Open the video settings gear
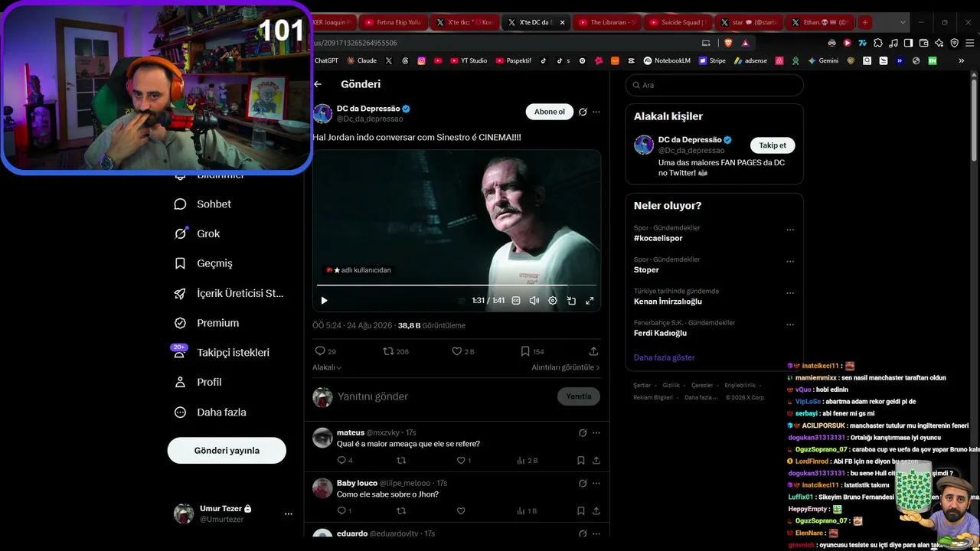This screenshot has width=980, height=551. pyautogui.click(x=553, y=301)
